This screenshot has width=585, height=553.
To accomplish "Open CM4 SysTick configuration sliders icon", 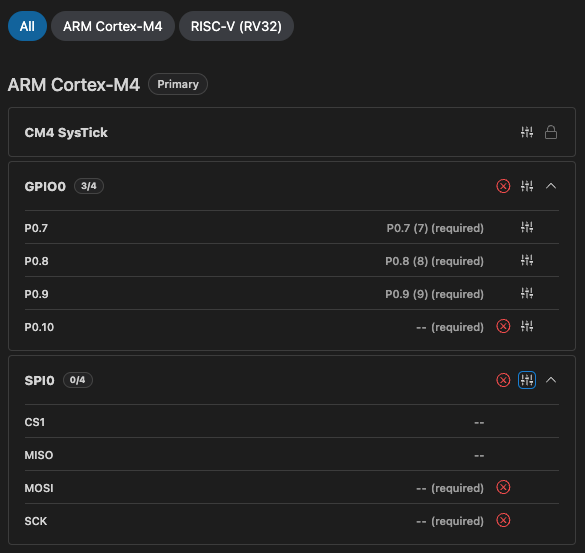I will tap(527, 132).
